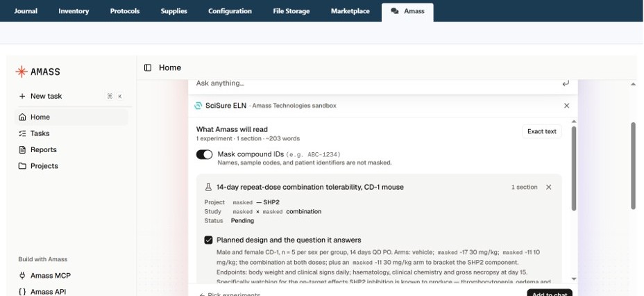Open the Journal tab

pos(26,11)
